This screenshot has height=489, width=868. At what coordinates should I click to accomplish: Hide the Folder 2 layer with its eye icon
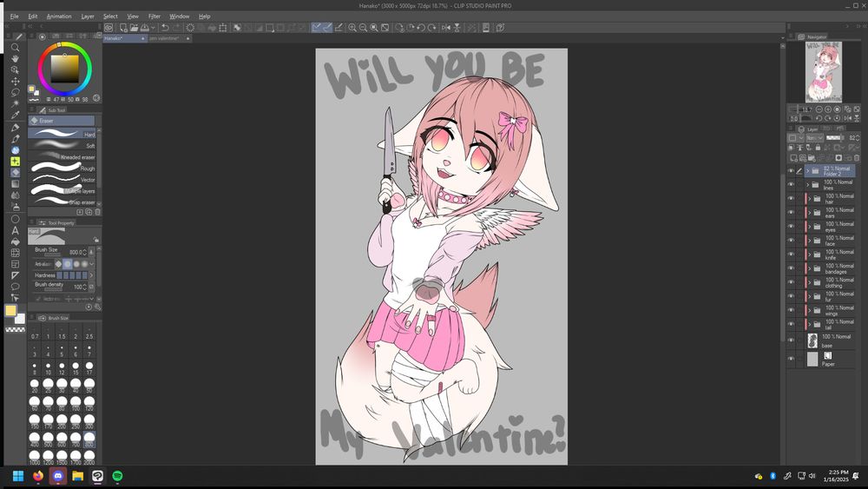point(791,170)
